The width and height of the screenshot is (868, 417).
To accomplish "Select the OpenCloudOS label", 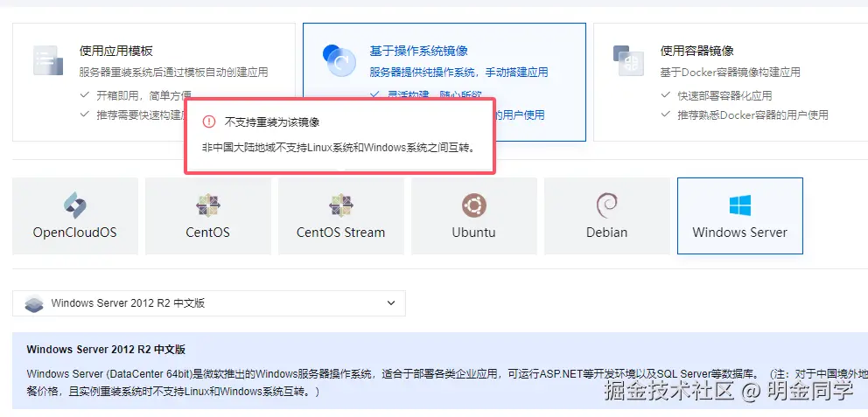I will point(75,233).
